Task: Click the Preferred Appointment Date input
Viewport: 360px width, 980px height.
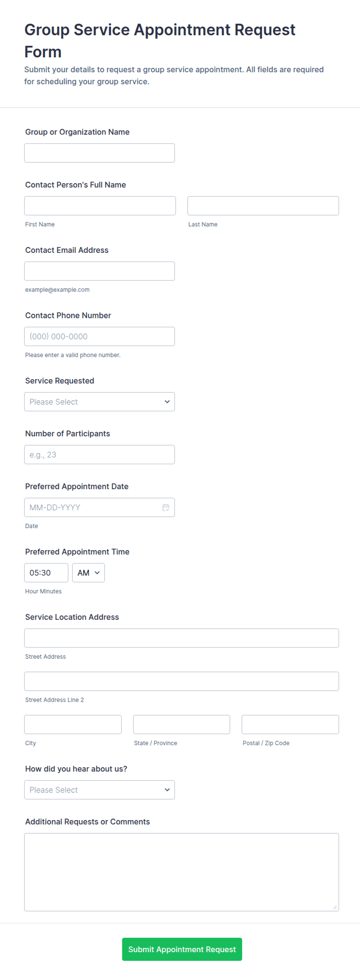Action: (99, 507)
